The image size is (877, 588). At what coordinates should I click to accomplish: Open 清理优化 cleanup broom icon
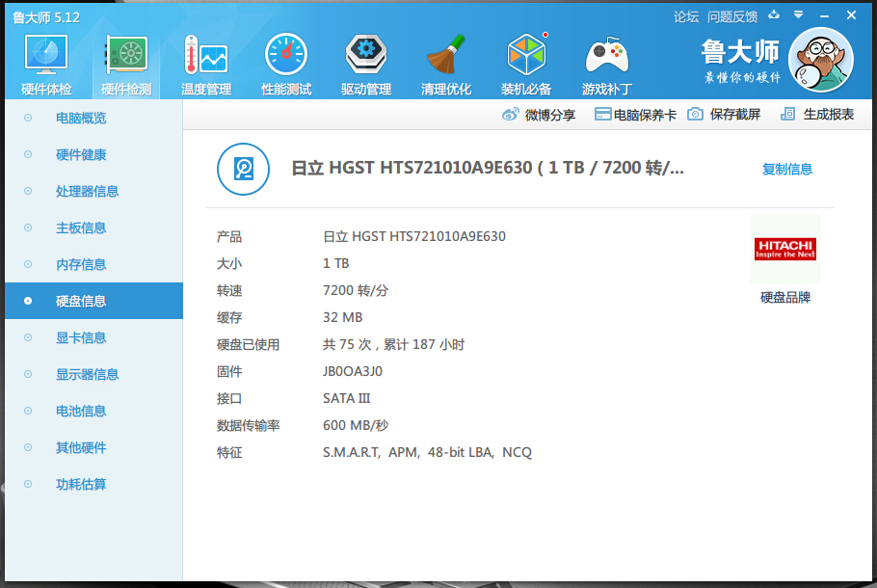446,54
